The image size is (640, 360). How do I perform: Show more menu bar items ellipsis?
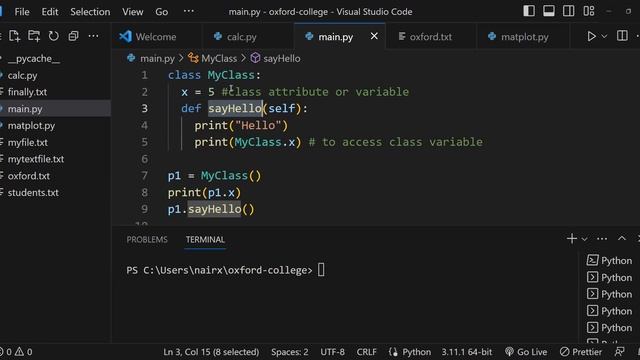pos(189,11)
